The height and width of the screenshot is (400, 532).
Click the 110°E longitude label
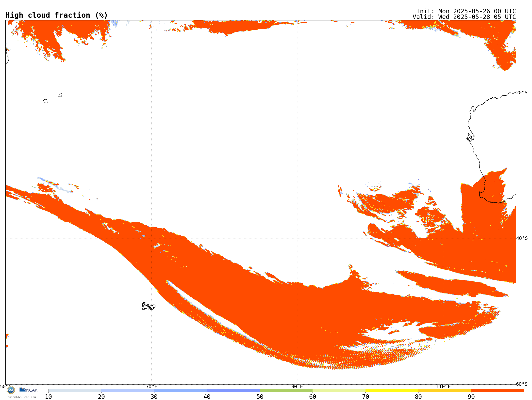[443, 386]
